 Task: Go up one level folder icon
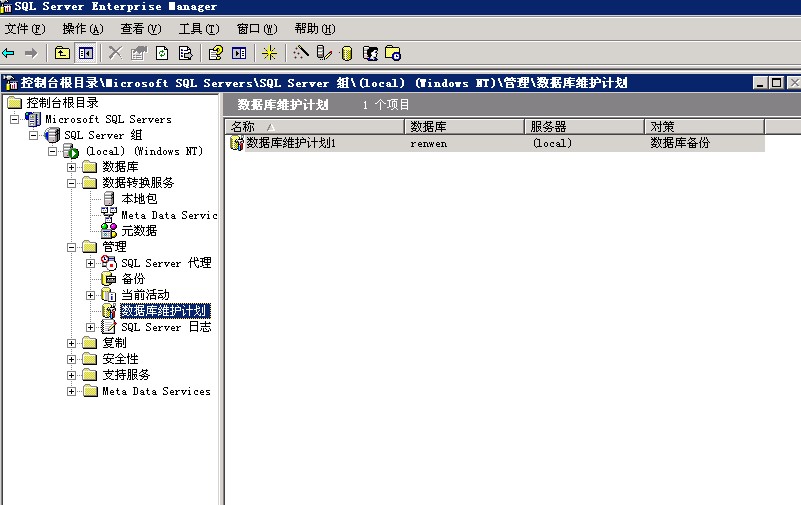coord(62,53)
